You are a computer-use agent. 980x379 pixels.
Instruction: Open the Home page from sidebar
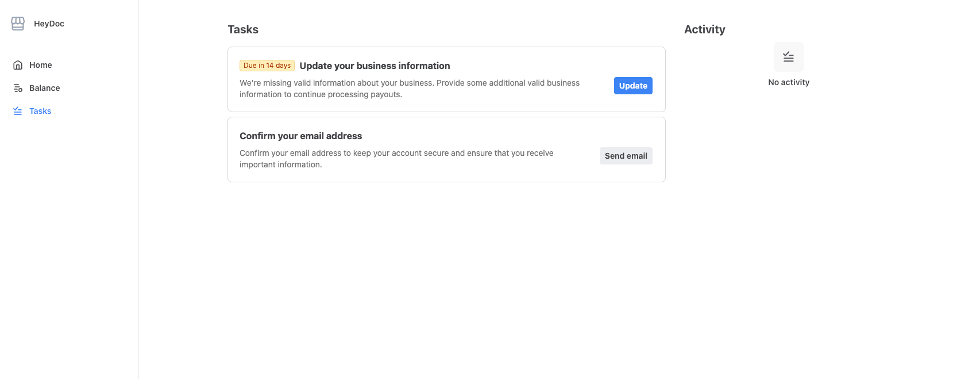40,64
